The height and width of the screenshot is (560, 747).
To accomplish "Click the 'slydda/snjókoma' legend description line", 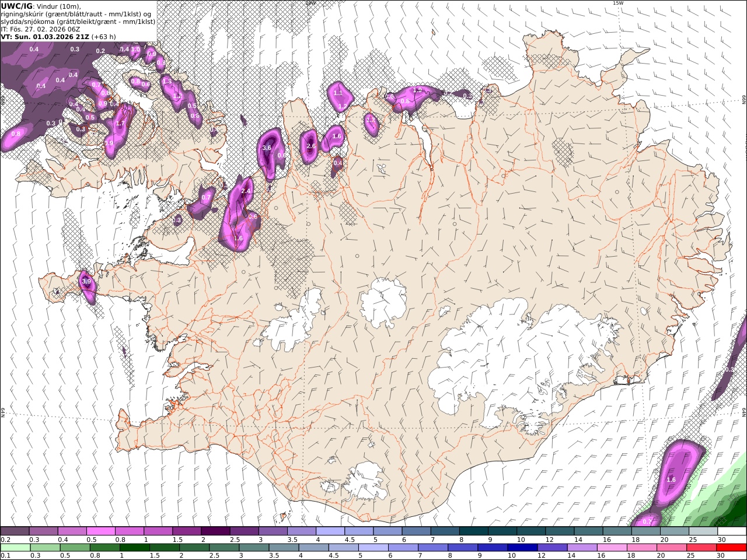I will coord(78,21).
